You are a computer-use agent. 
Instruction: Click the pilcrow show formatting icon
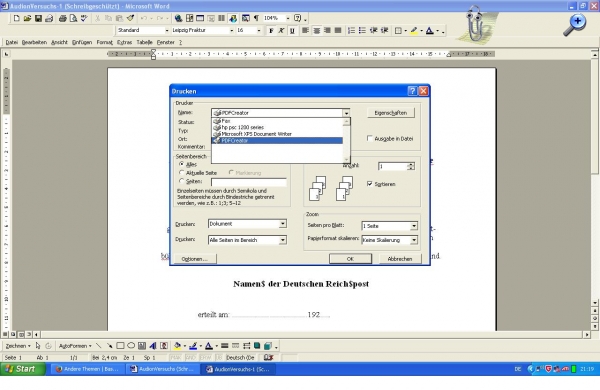point(256,18)
